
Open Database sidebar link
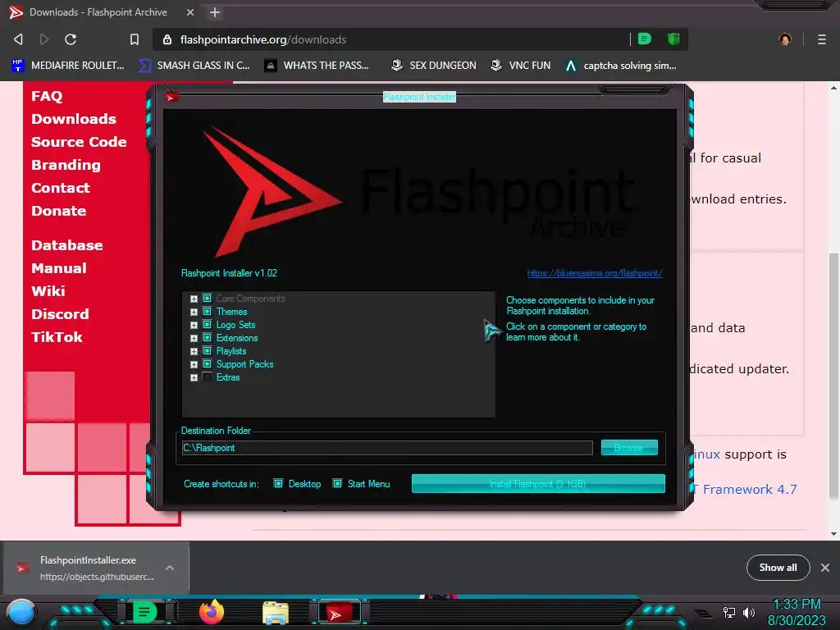(x=67, y=245)
